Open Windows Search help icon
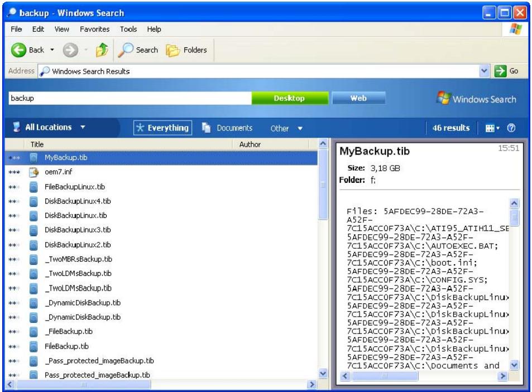Viewport: 532px width, 392px height. (x=511, y=128)
